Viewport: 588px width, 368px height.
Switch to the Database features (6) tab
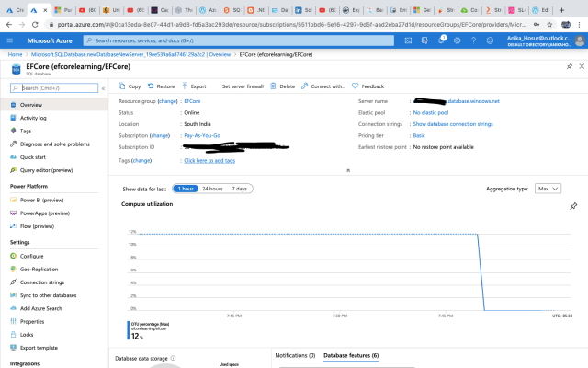coord(350,354)
